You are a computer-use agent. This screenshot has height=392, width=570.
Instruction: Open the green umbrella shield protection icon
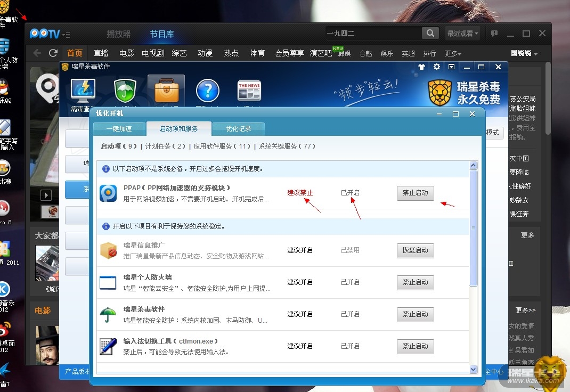point(125,91)
